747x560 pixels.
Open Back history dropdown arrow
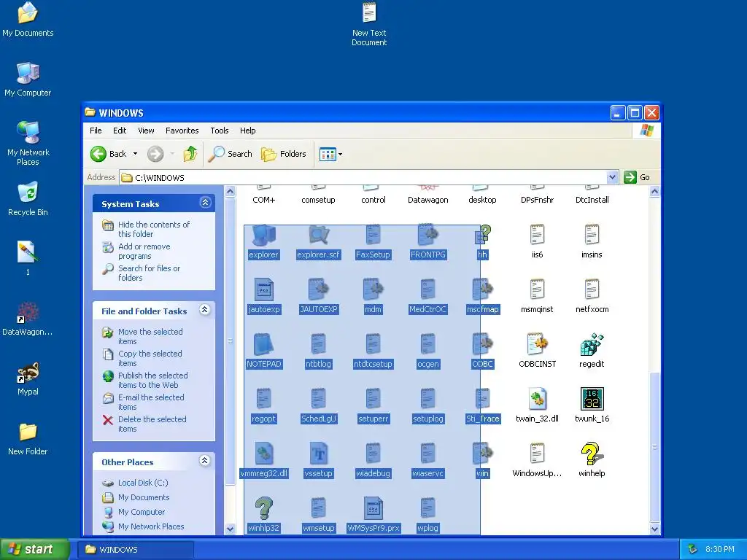[x=135, y=154]
